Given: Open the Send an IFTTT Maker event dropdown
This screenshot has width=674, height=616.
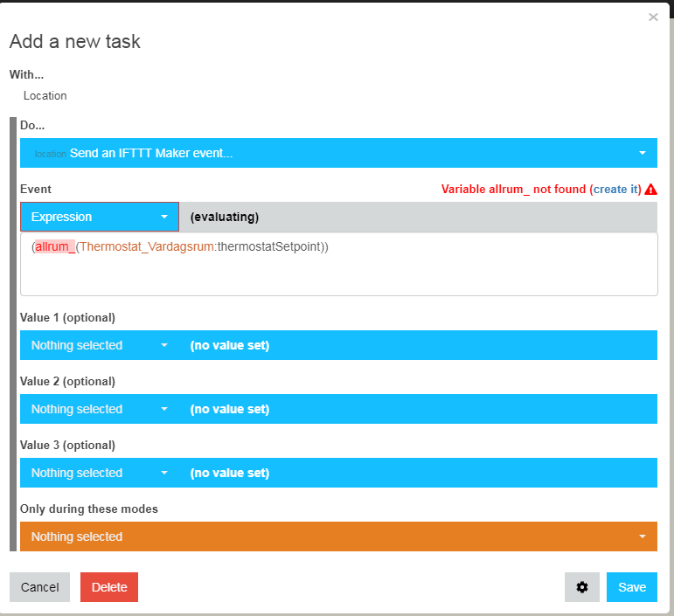Looking at the screenshot, I should coord(338,153).
